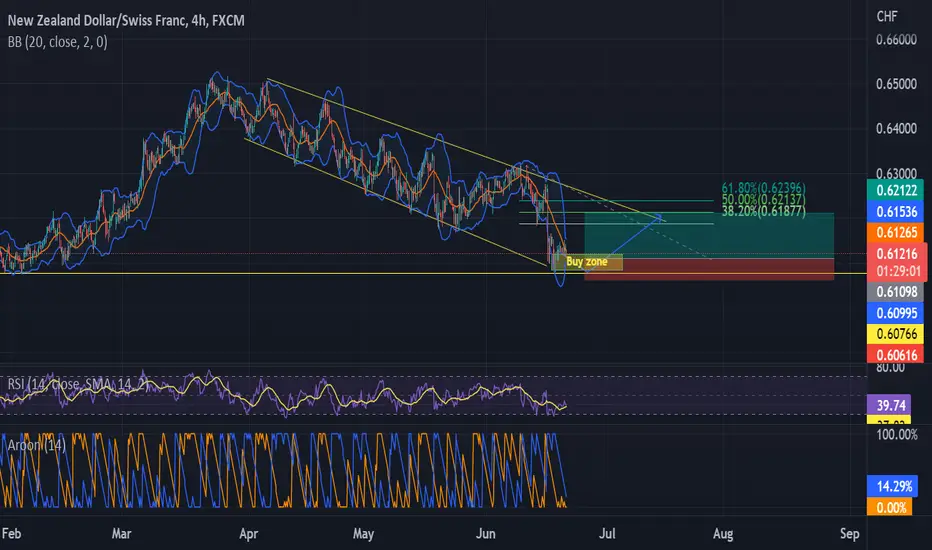Select the gray 0.61098 price label
Screen dimensions: 932x550
coord(896,291)
